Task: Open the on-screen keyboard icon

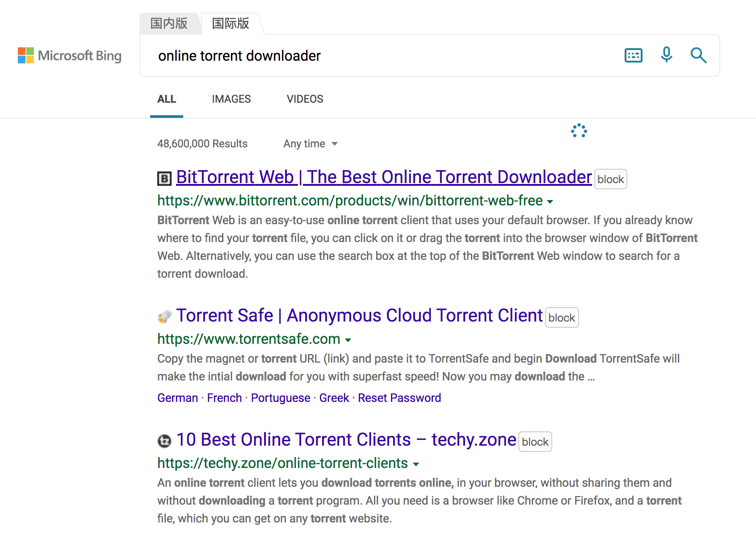Action: (x=633, y=55)
